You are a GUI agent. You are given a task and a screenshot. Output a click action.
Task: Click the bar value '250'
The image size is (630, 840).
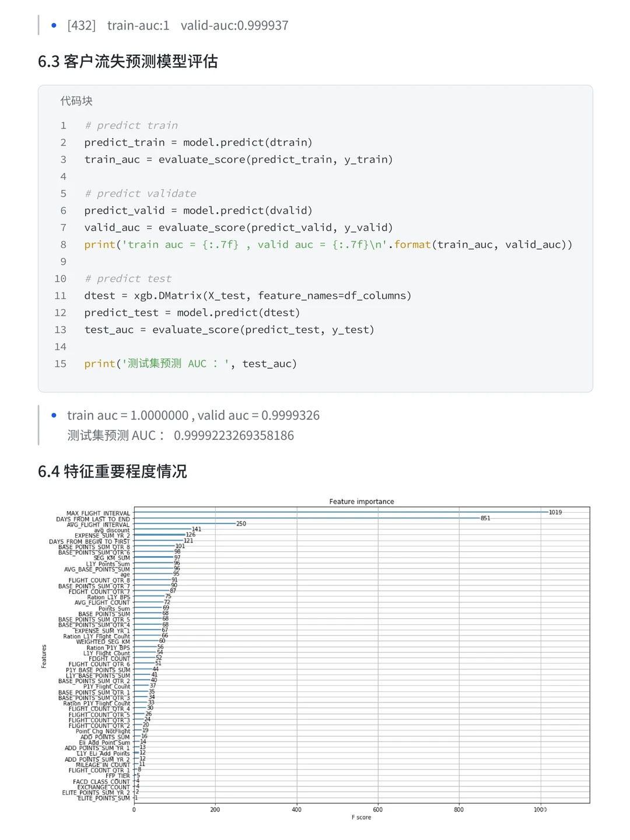tap(241, 524)
